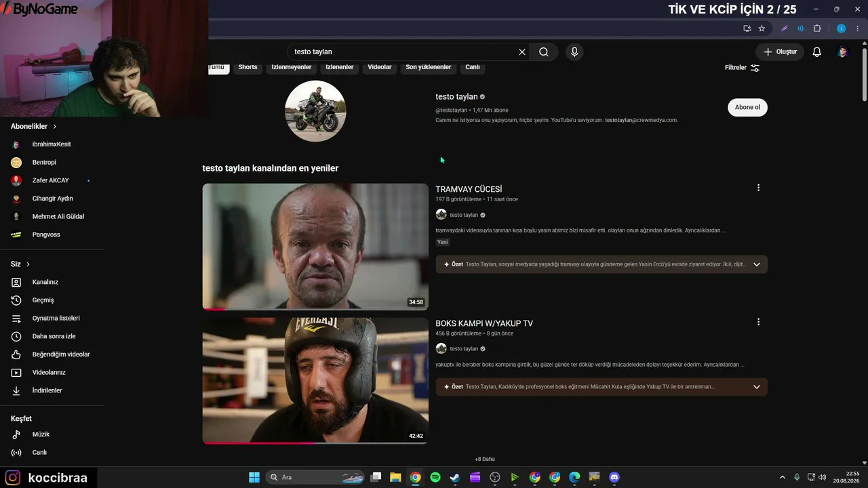Image resolution: width=868 pixels, height=488 pixels.
Task: Open the testo taylan channel motorcycle avatar
Action: pos(315,111)
